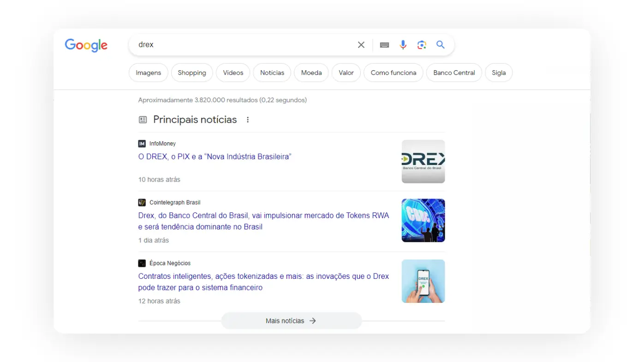
Task: Select the Videos filter chip
Action: 233,72
